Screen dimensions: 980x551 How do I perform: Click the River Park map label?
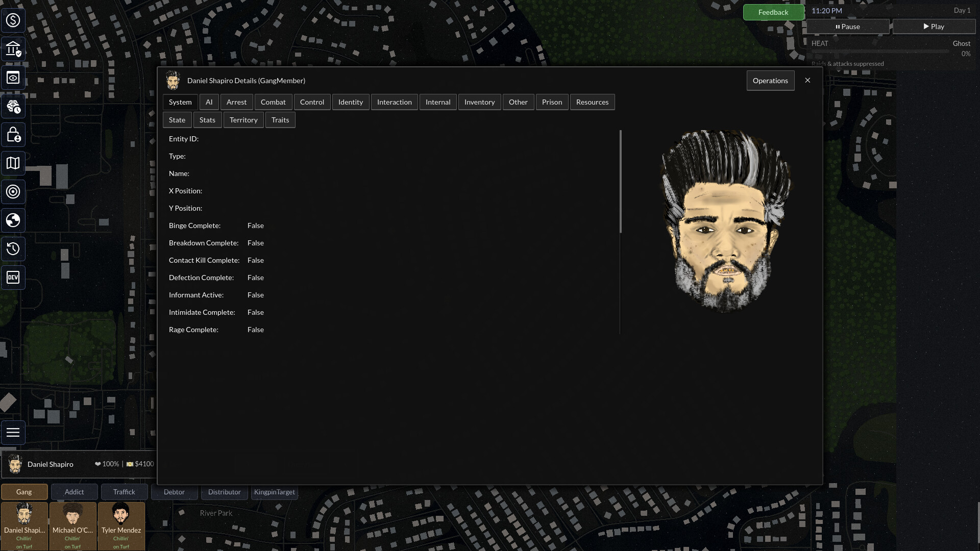(x=216, y=513)
